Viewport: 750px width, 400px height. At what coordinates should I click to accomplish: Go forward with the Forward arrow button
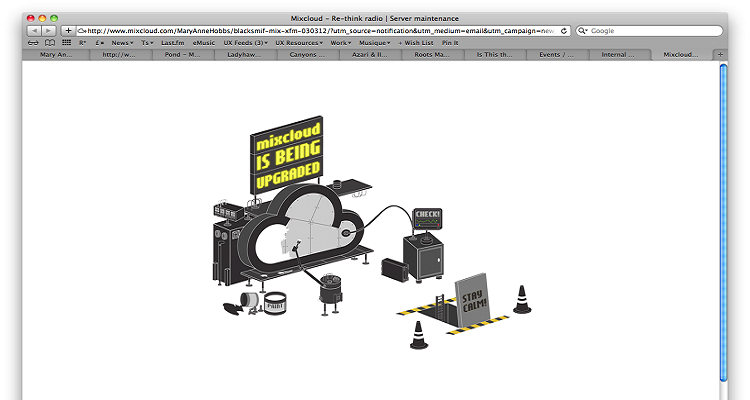(49, 31)
